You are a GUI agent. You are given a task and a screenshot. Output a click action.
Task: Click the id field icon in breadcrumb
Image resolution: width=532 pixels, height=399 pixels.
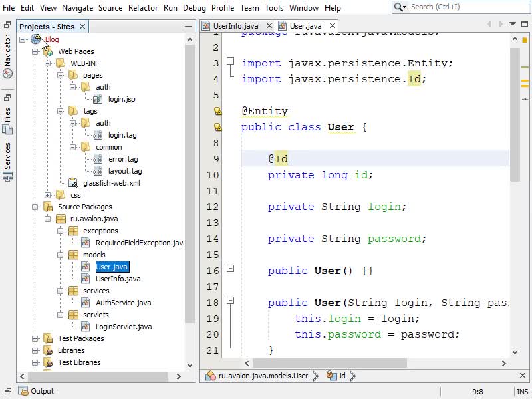point(331,375)
